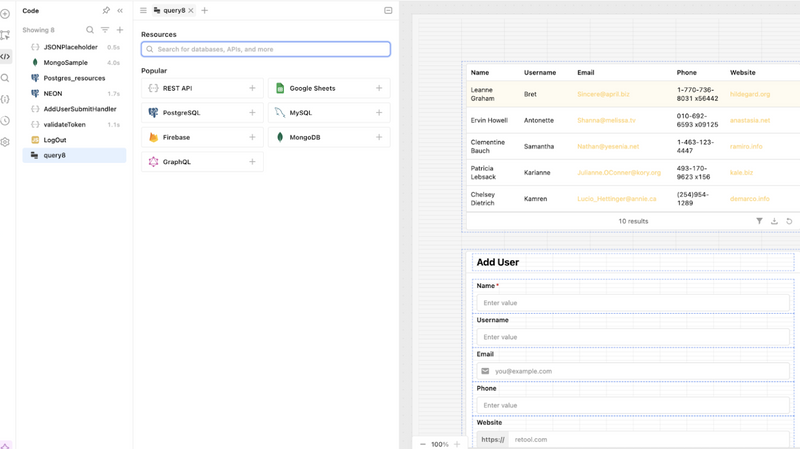This screenshot has width=800, height=449.
Task: Filter the users table
Action: point(759,221)
